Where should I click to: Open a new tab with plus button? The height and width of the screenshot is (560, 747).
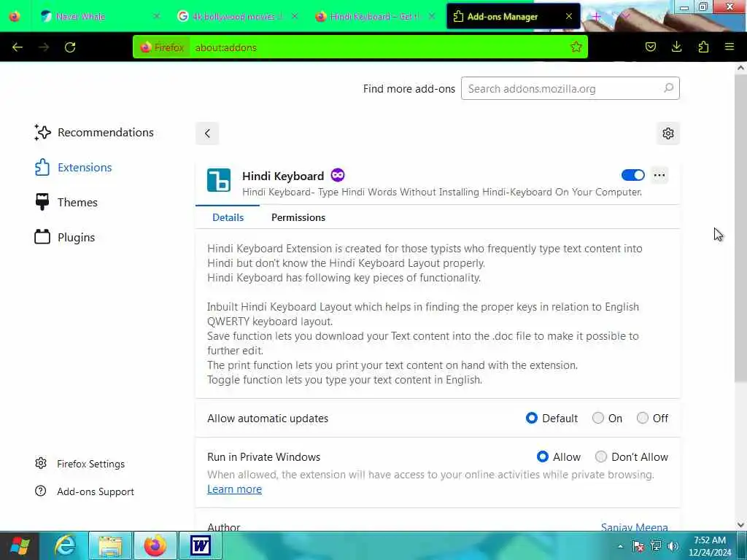click(597, 16)
